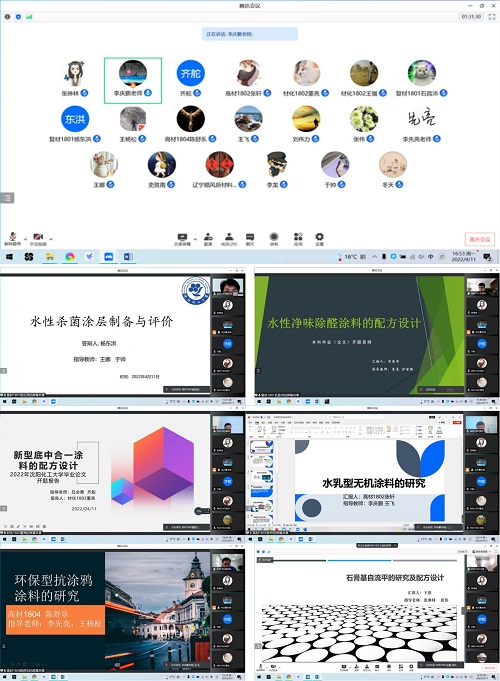Toggle the share screen button
Viewport: 500px width, 681px height.
182,239
